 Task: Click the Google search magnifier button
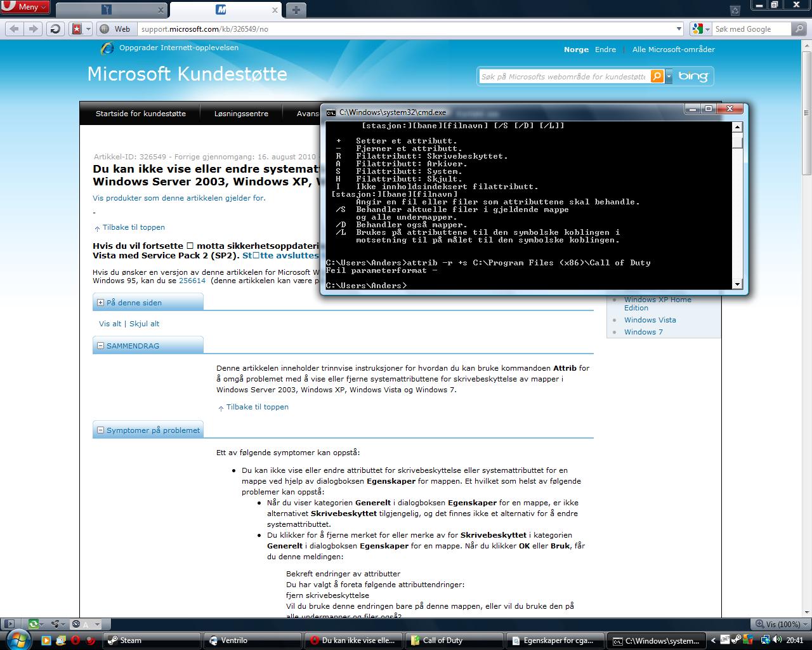[799, 29]
